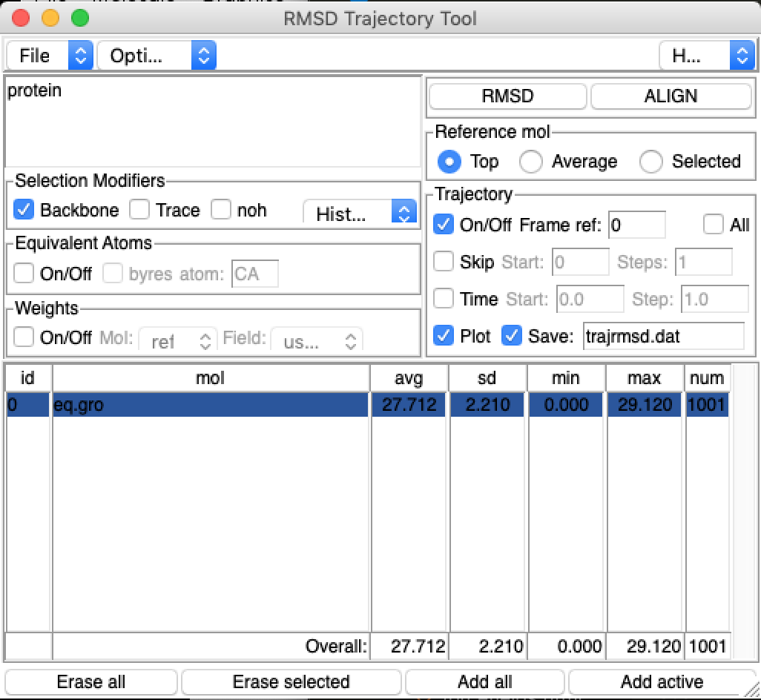
Task: Click the ALIGN button
Action: (x=671, y=96)
